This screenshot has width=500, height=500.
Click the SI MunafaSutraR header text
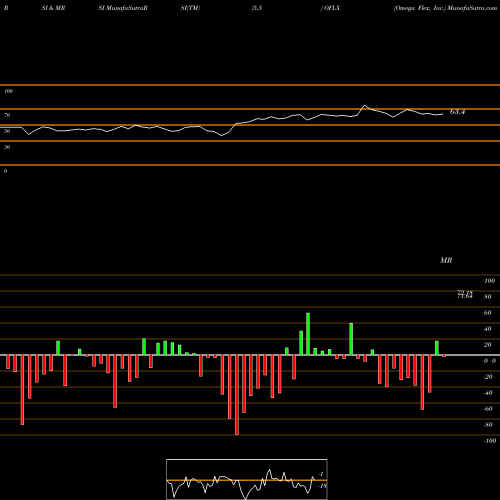123,8
